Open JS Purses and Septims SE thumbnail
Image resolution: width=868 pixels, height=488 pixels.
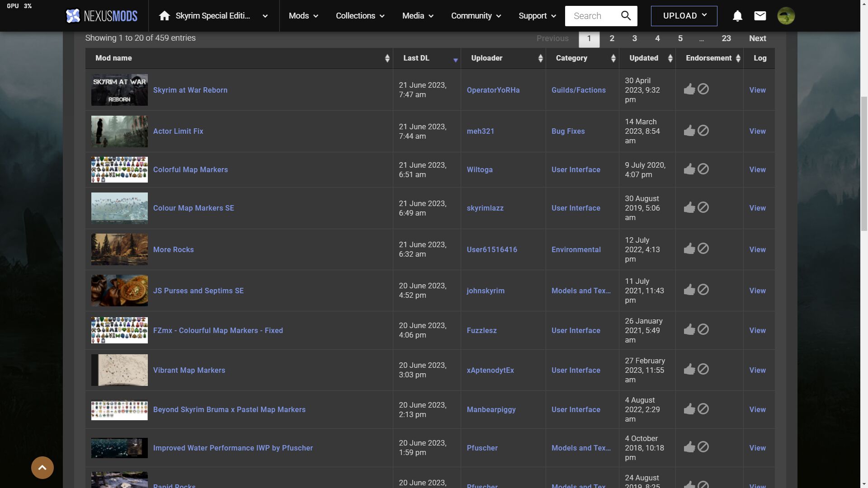tap(119, 291)
